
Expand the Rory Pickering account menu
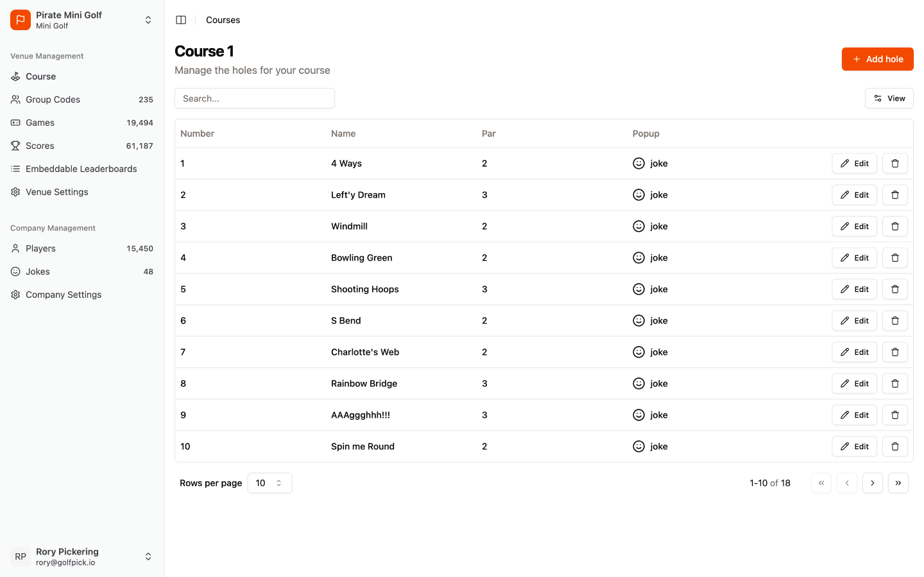pos(148,556)
